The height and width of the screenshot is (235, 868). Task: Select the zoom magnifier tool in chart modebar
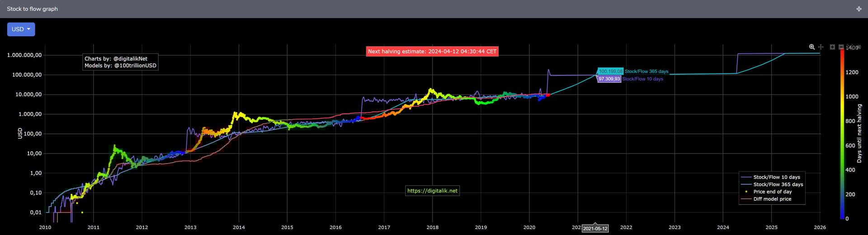[x=812, y=47]
